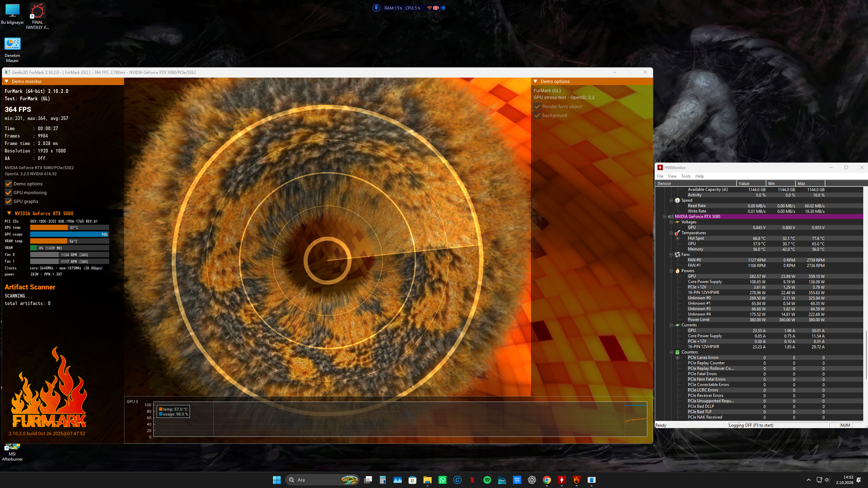Open ChatGPT app from the taskbar
Screen dimensions: 868x488
tap(532, 480)
